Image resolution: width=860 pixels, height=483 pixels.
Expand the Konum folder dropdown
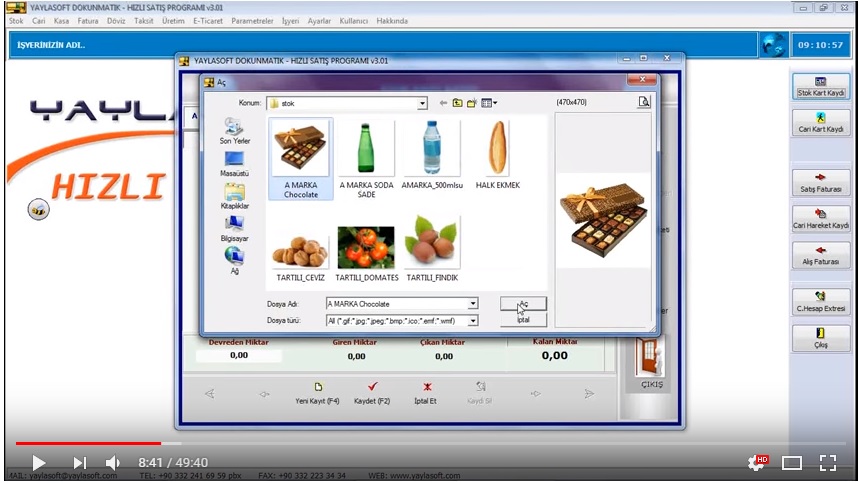tap(422, 103)
